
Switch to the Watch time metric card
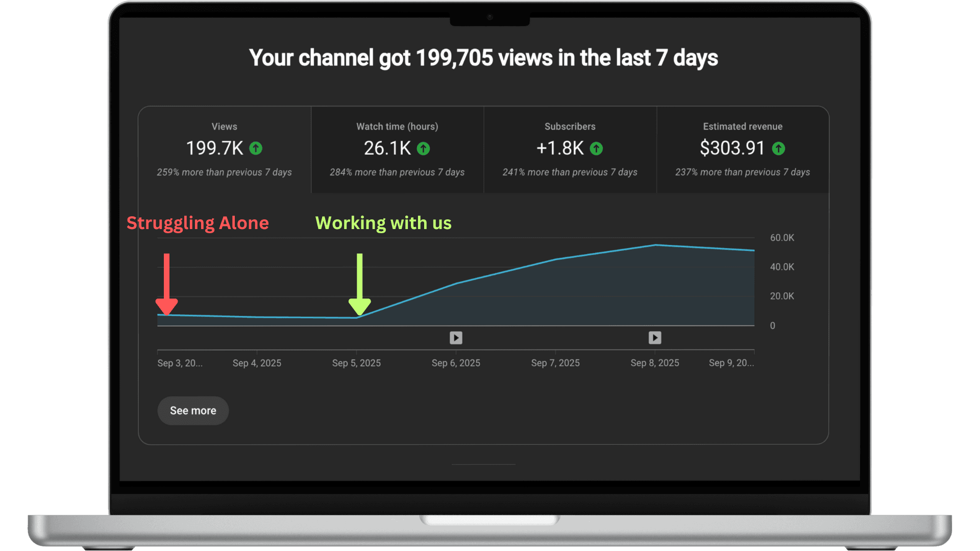[397, 149]
